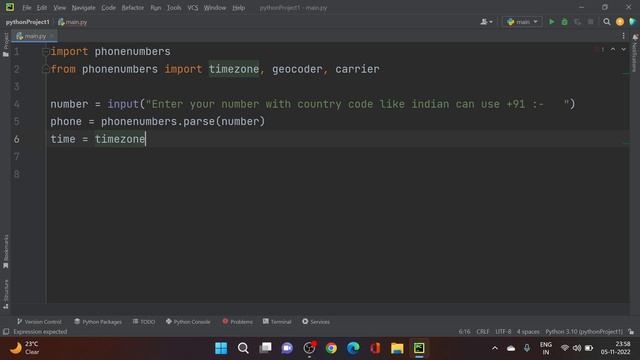The height and width of the screenshot is (360, 640).
Task: Open the VCS menu
Action: click(x=193, y=8)
